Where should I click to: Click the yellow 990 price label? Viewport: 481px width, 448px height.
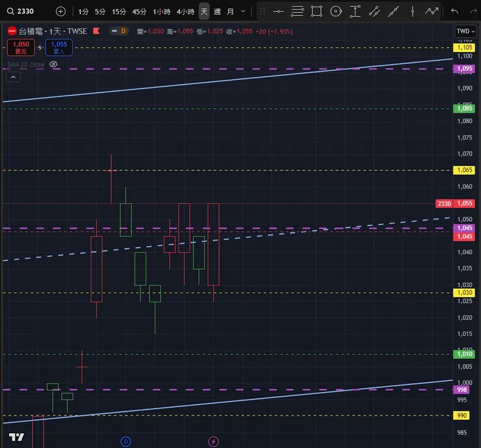461,415
